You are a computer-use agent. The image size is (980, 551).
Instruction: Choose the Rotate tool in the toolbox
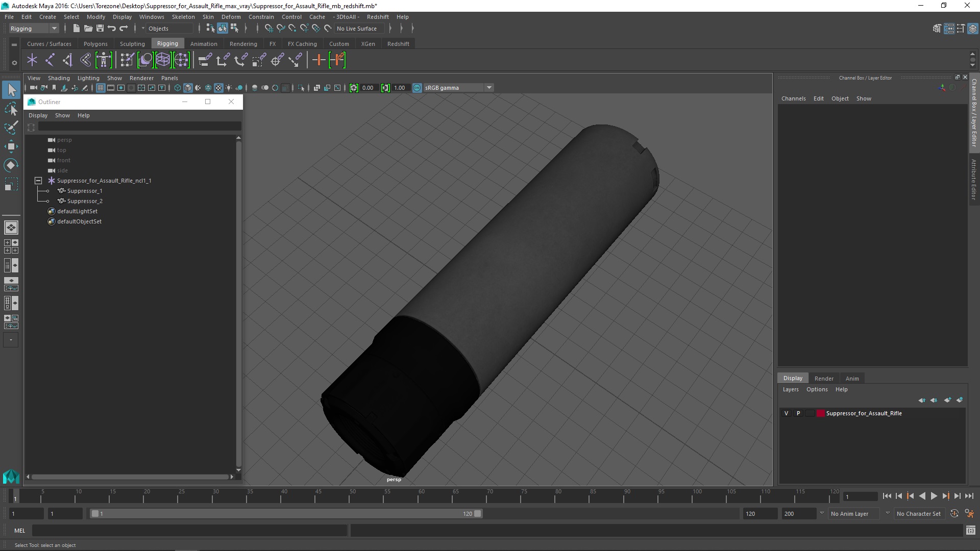click(x=11, y=165)
